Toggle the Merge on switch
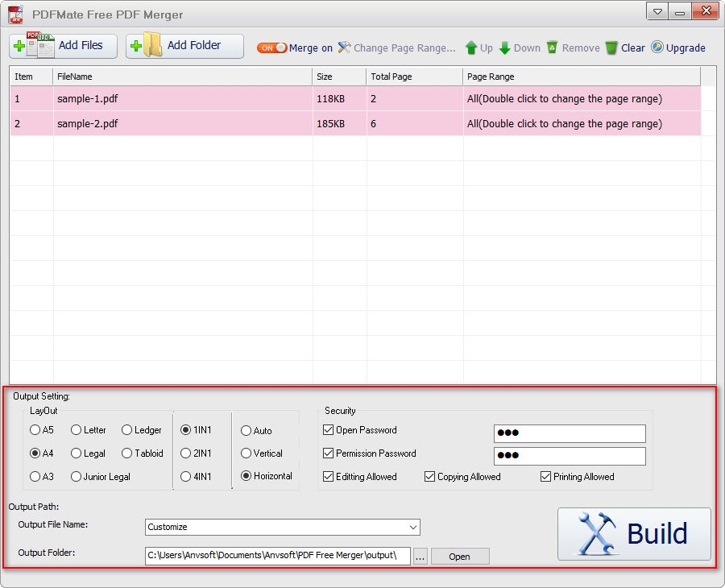The image size is (725, 588). 272,48
